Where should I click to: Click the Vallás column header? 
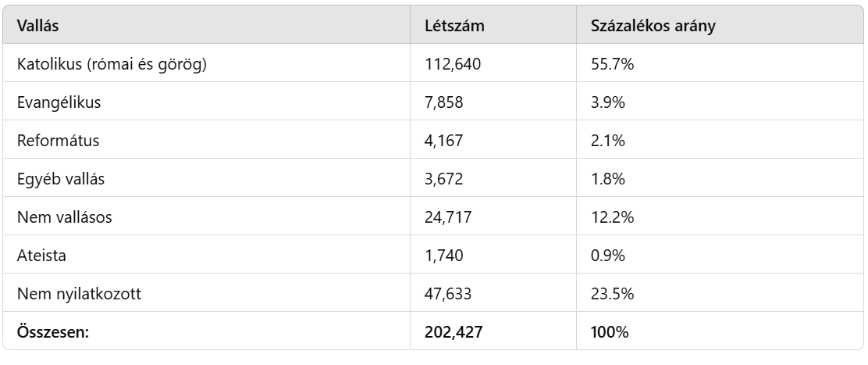pyautogui.click(x=38, y=25)
